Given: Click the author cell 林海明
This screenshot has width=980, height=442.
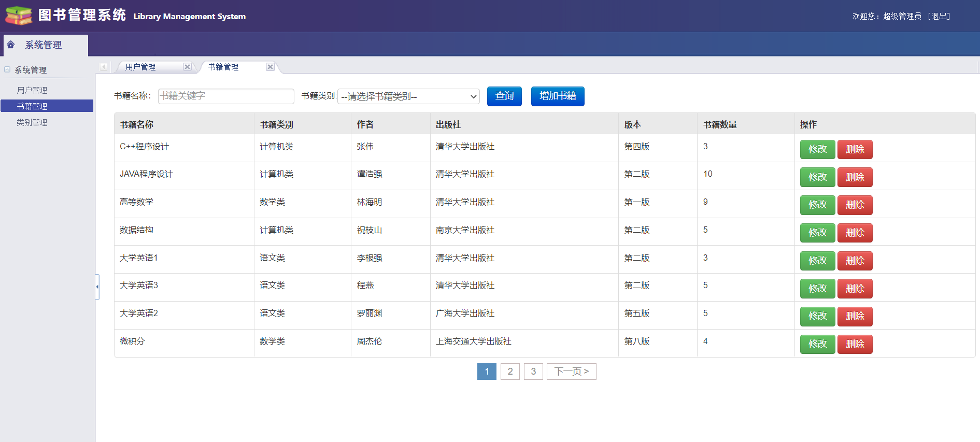Looking at the screenshot, I should pos(370,202).
